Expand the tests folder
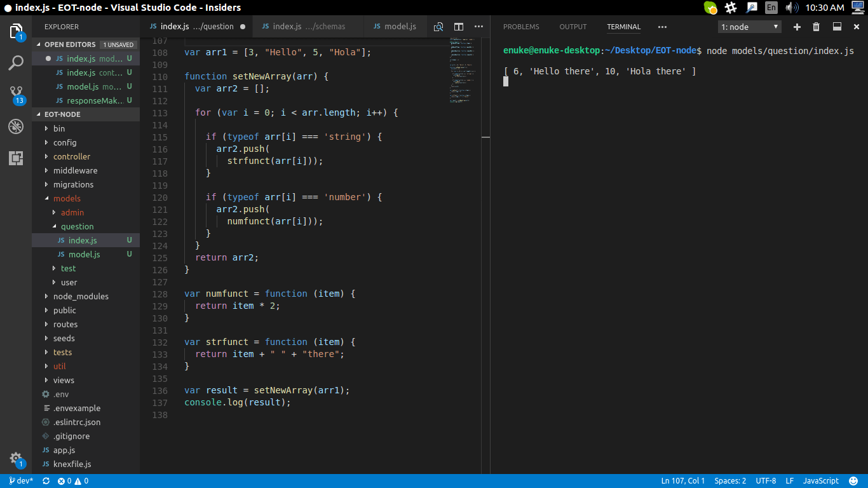 (86, 352)
